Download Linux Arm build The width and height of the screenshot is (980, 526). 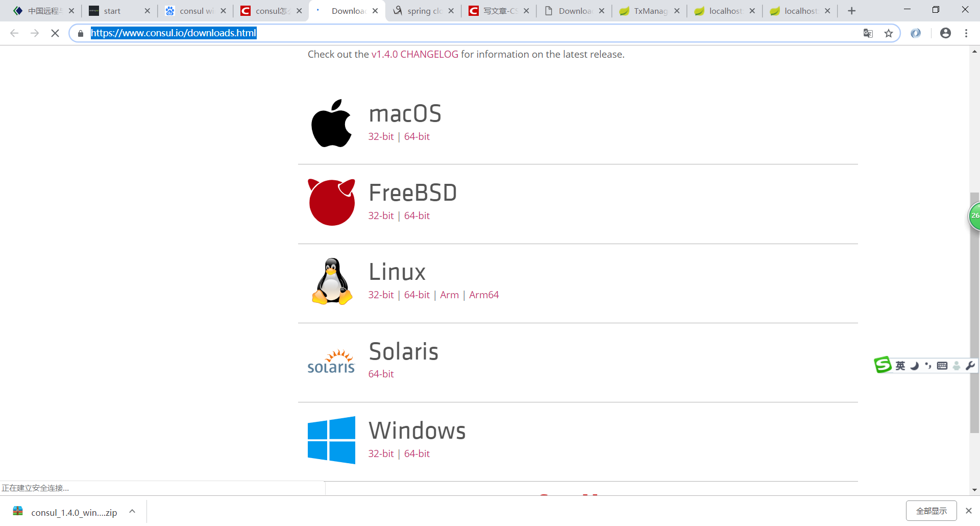[x=449, y=295]
